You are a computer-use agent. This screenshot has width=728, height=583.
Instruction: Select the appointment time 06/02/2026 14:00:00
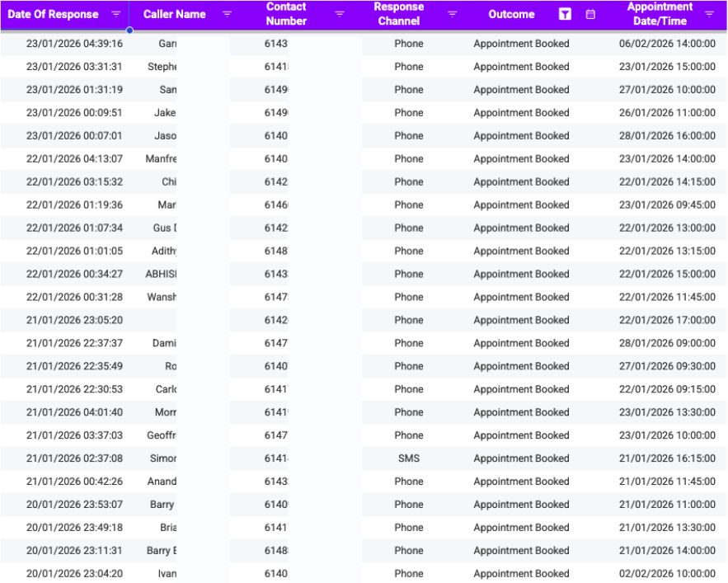point(667,44)
